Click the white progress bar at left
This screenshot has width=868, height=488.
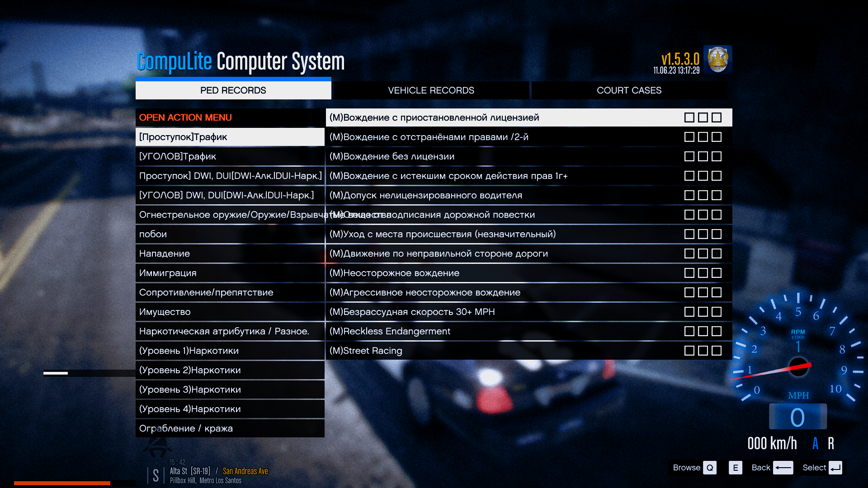(x=56, y=373)
